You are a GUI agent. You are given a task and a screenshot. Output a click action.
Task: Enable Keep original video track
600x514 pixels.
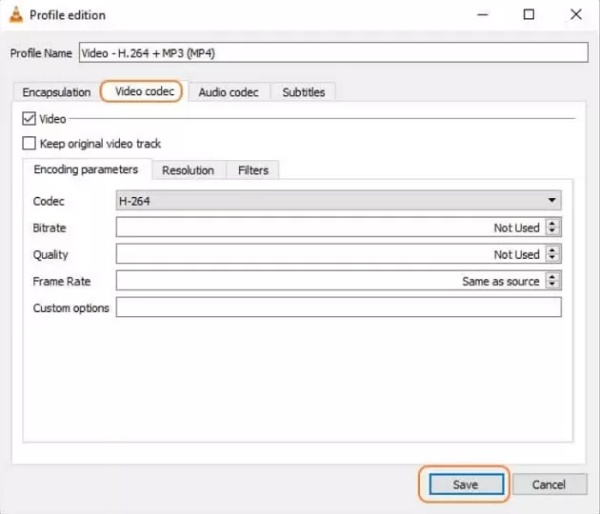pos(28,144)
